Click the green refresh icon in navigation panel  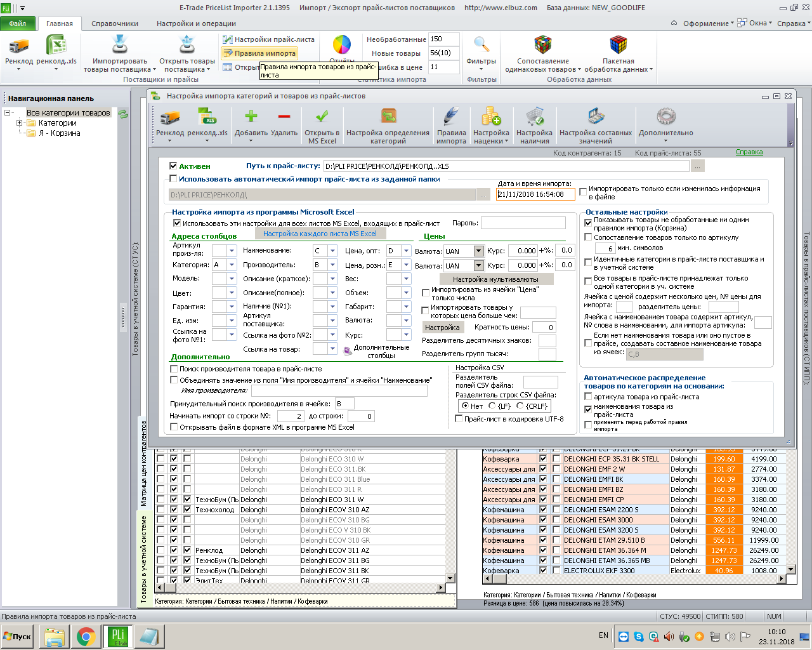click(x=123, y=114)
